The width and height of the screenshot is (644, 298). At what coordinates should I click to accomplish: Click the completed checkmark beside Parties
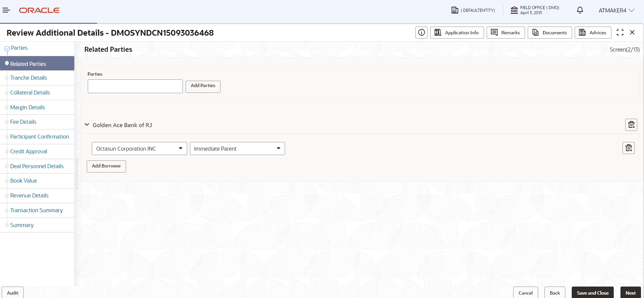[x=7, y=49]
